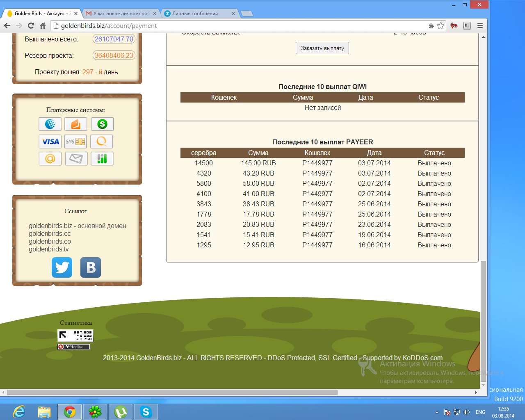
Task: Select the orange @ Mail.ru payment icon
Action: pos(50,159)
